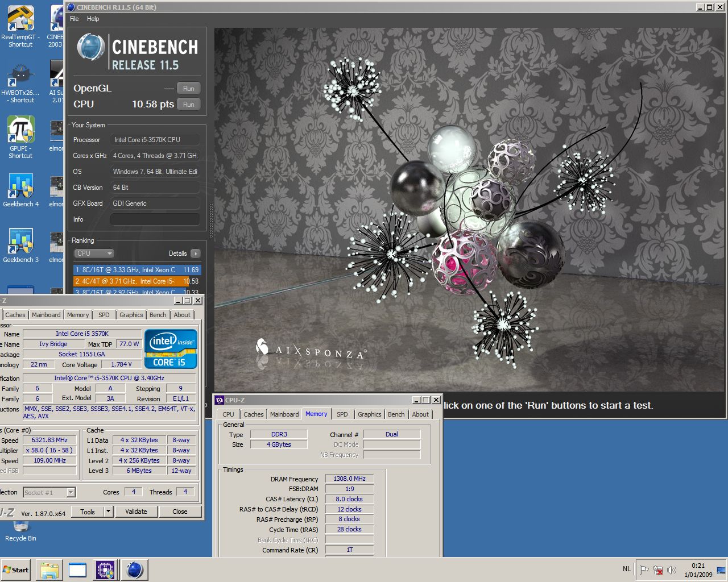The width and height of the screenshot is (728, 582).
Task: Open Geekbench 4 desktop icon
Action: point(20,190)
